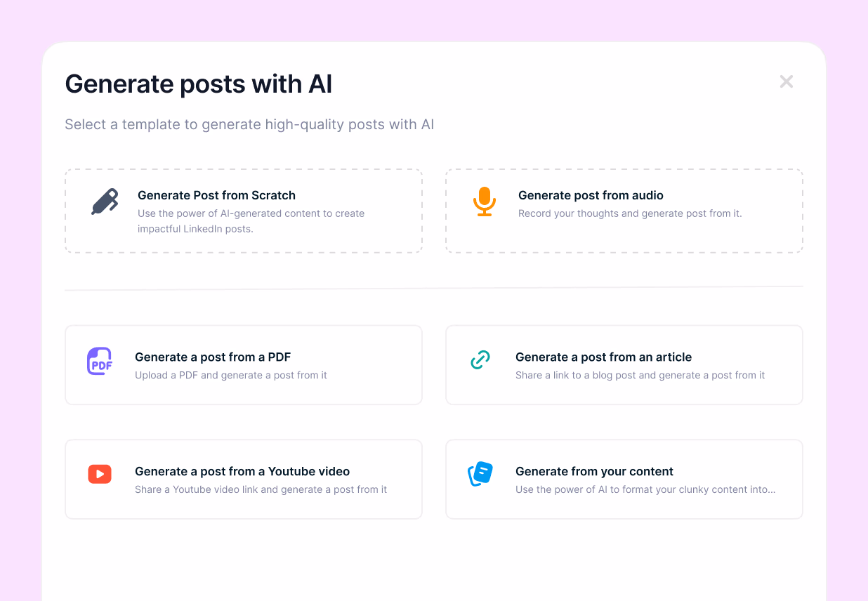The image size is (868, 601).
Task: Click the LinkedIn posts description under Scratch template
Action: point(249,221)
